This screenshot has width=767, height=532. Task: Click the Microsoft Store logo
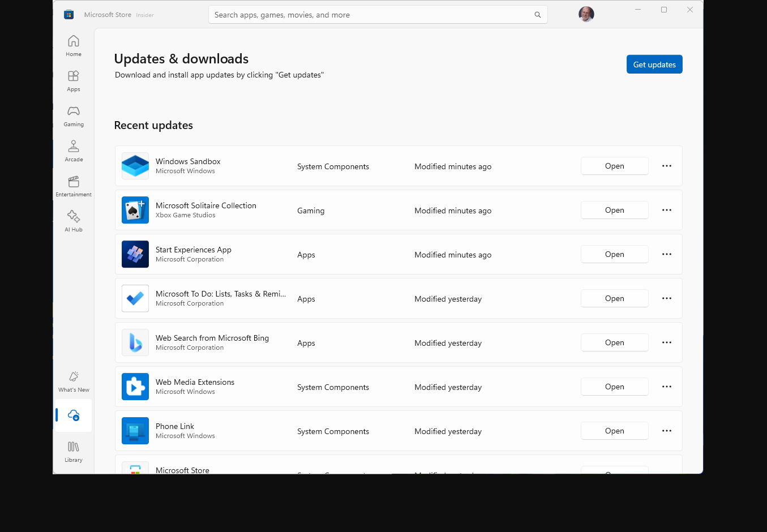pyautogui.click(x=68, y=14)
